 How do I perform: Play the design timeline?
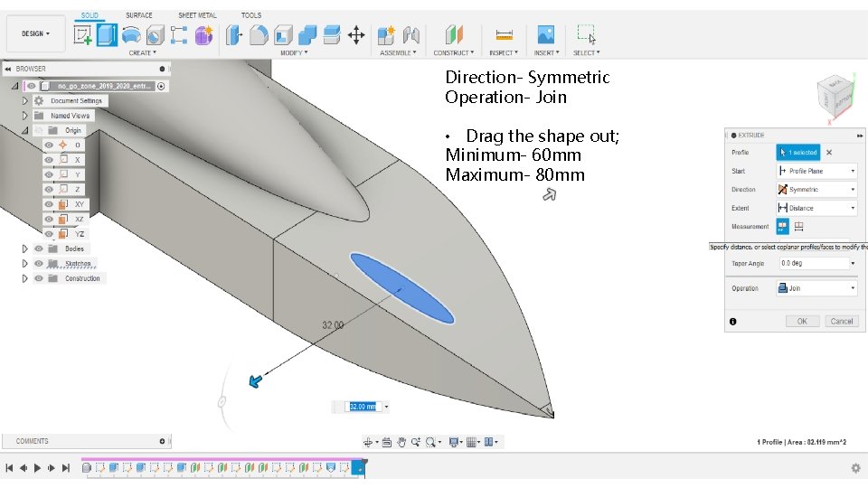point(37,468)
